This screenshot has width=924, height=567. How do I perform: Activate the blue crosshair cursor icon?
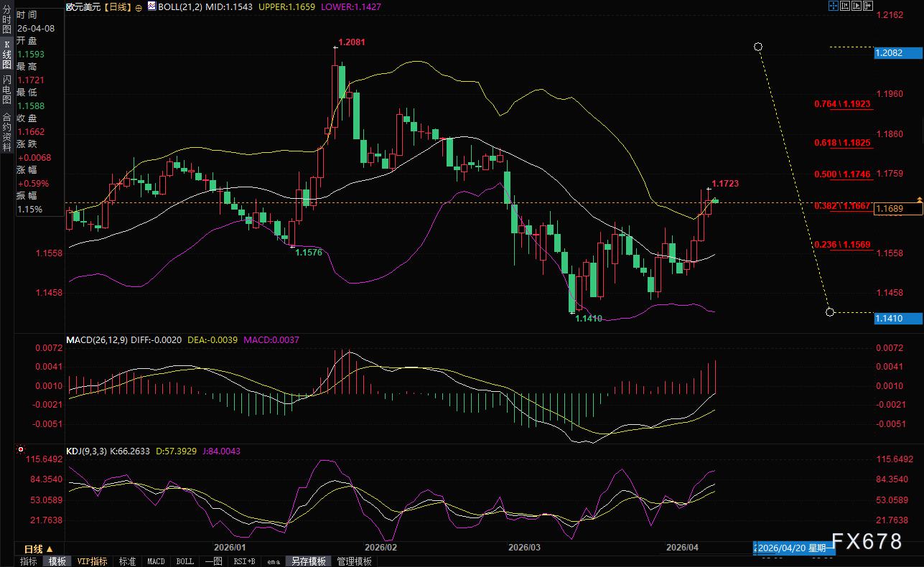tap(833, 6)
